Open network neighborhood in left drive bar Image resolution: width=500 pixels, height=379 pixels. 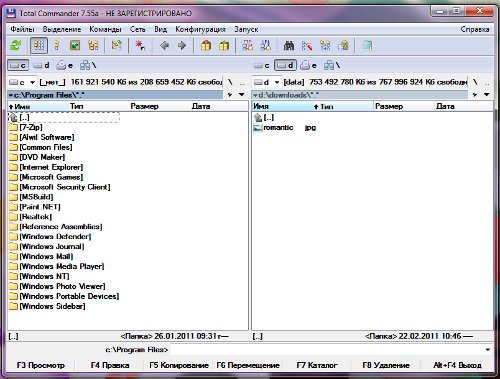point(88,65)
